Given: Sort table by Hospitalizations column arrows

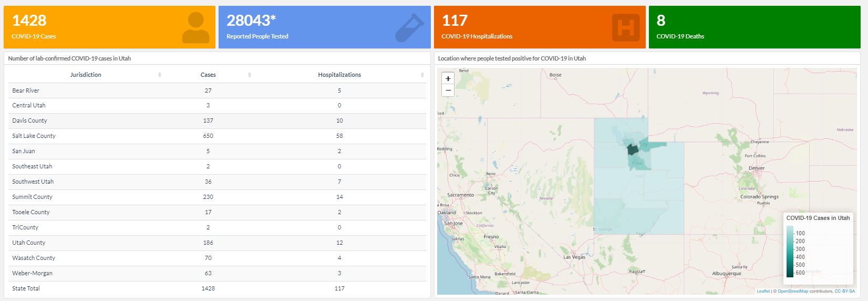Looking at the screenshot, I should point(422,75).
